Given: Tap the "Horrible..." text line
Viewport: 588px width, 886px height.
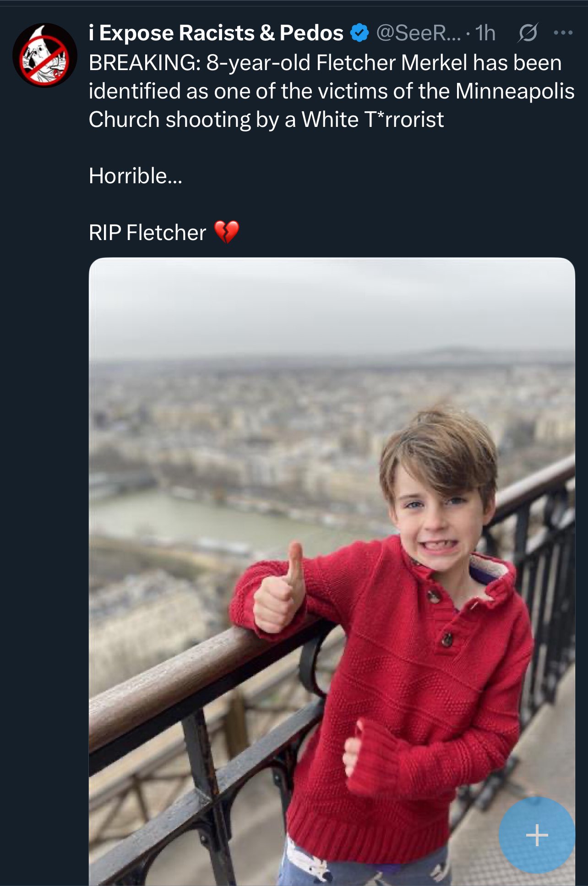Looking at the screenshot, I should point(136,176).
